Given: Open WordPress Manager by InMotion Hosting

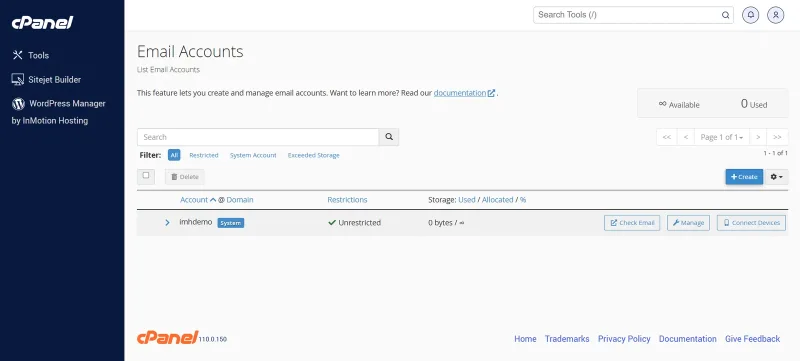Looking at the screenshot, I should pyautogui.click(x=59, y=112).
